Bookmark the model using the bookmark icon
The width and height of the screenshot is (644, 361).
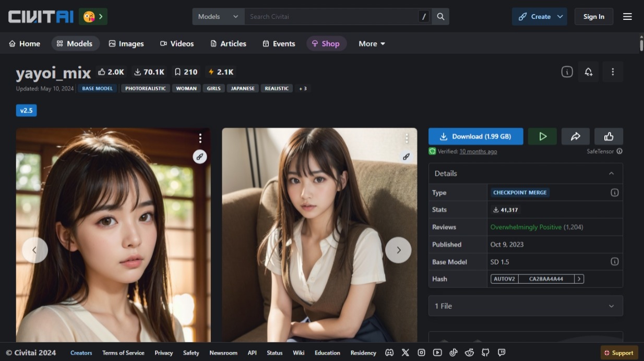pyautogui.click(x=185, y=71)
